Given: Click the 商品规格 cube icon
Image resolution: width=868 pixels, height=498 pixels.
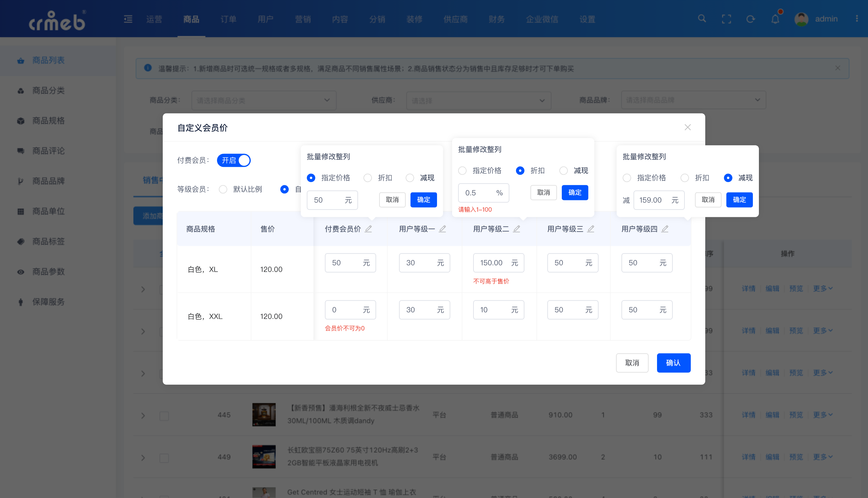Looking at the screenshot, I should coord(21,121).
